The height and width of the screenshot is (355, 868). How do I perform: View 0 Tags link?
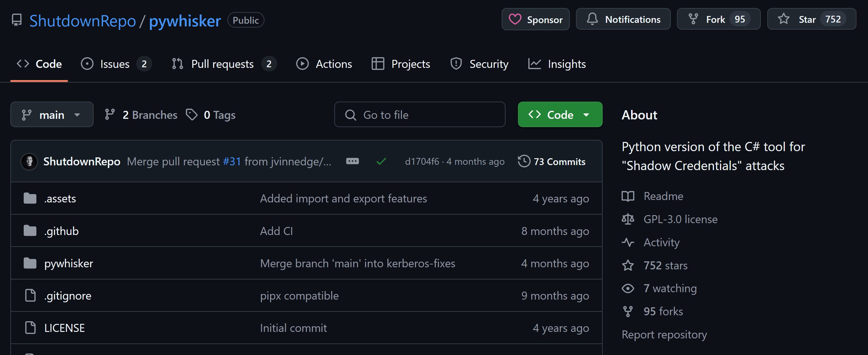211,115
